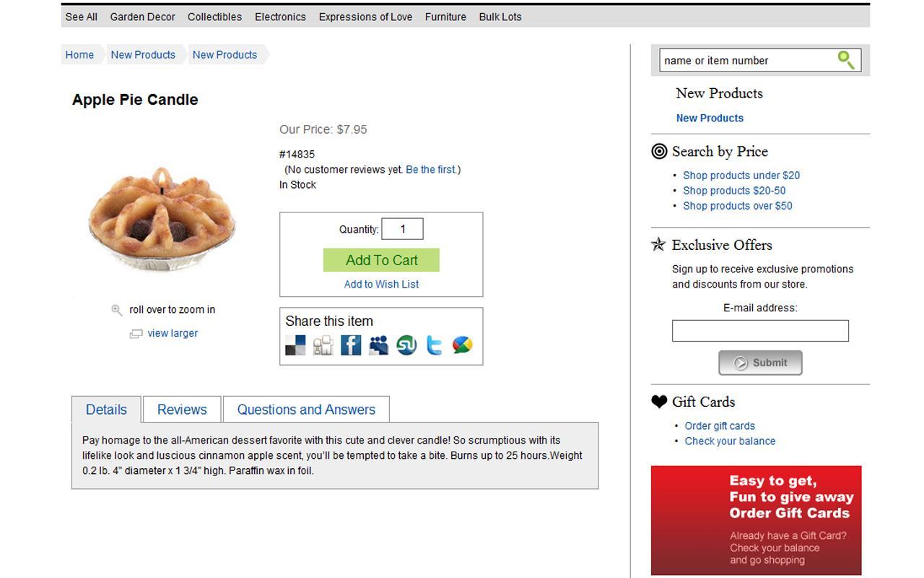Viewport: 924px width, 578px height.
Task: Share item on MySpace
Action: point(379,345)
